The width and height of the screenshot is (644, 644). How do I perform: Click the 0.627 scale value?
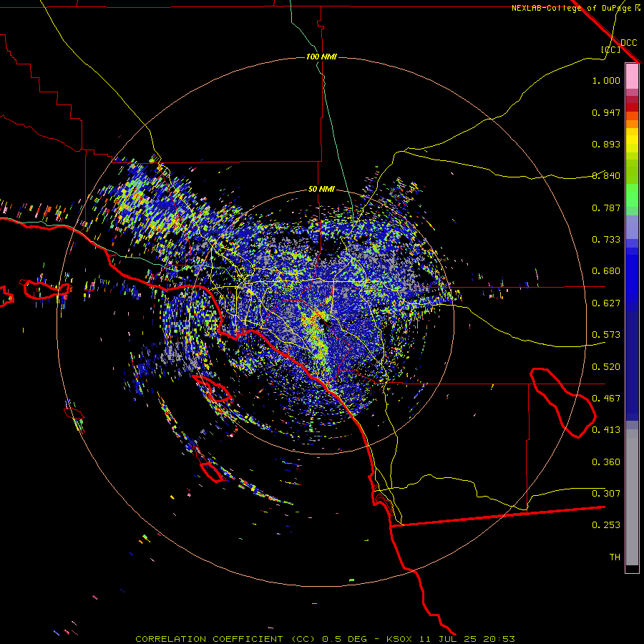[606, 303]
